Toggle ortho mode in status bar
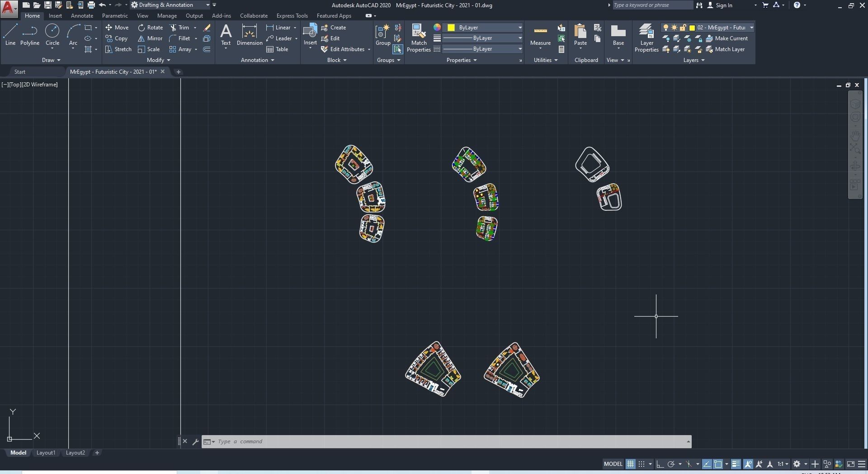The height and width of the screenshot is (474, 868). pyautogui.click(x=660, y=464)
